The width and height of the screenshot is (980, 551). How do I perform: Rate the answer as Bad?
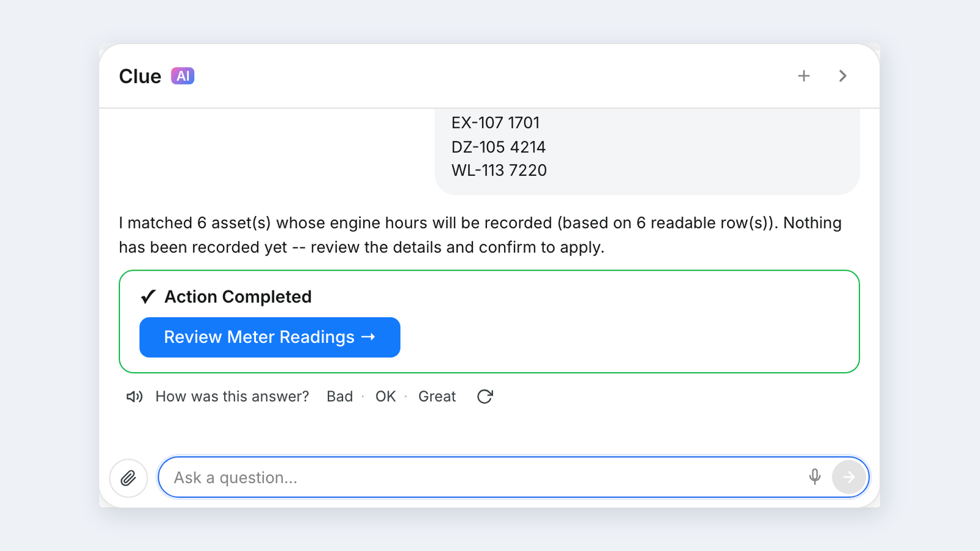340,397
